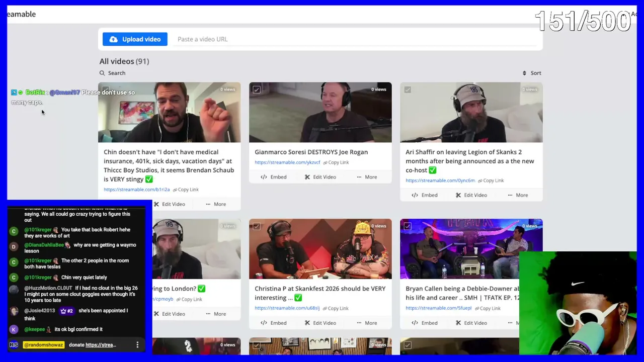Open link streamable.com/5fuepl

point(438,308)
